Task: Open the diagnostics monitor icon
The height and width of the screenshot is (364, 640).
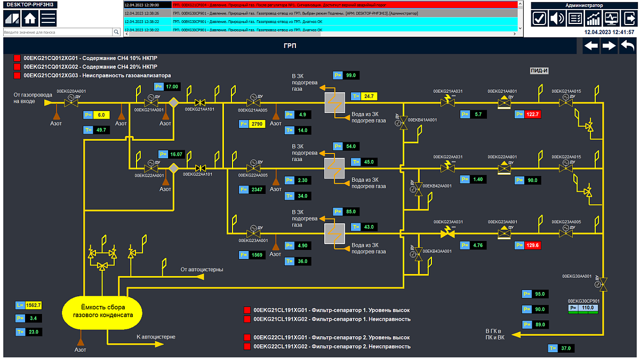Action: (x=611, y=19)
